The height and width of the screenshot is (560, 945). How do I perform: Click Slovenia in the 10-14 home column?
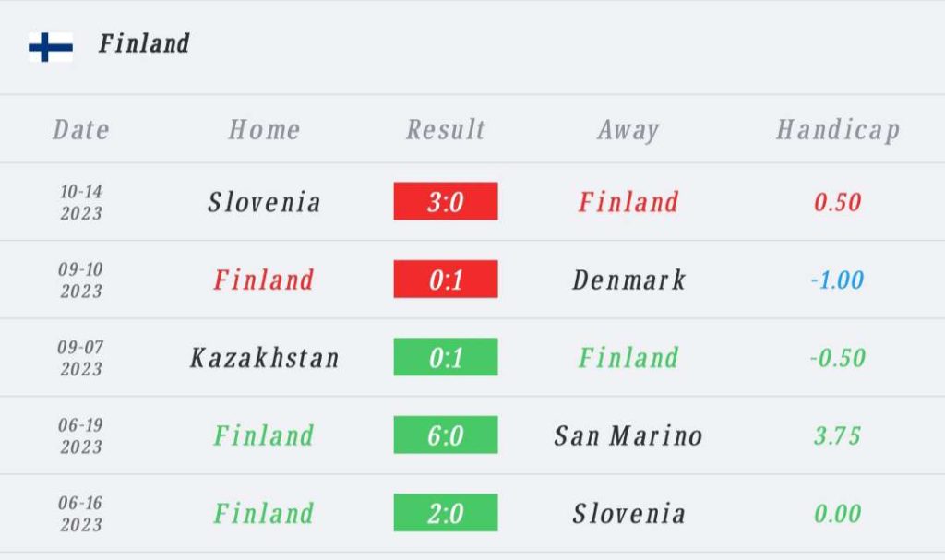click(x=264, y=202)
